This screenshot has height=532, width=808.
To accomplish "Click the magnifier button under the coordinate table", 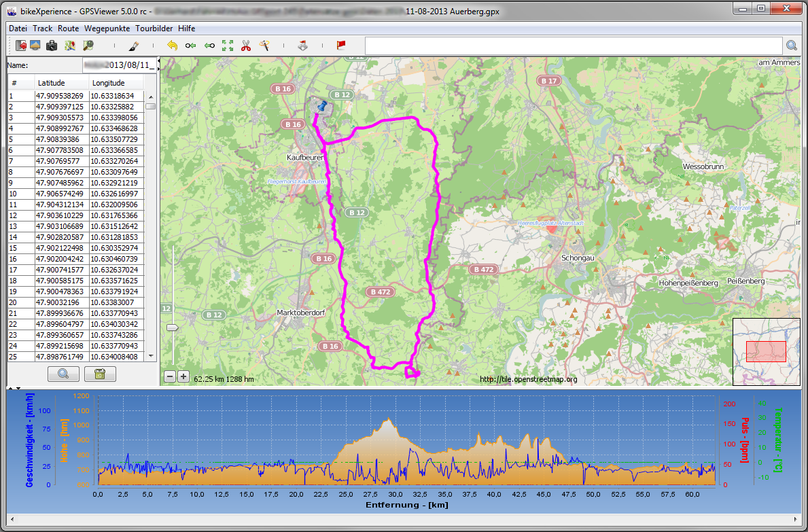I will coord(63,374).
